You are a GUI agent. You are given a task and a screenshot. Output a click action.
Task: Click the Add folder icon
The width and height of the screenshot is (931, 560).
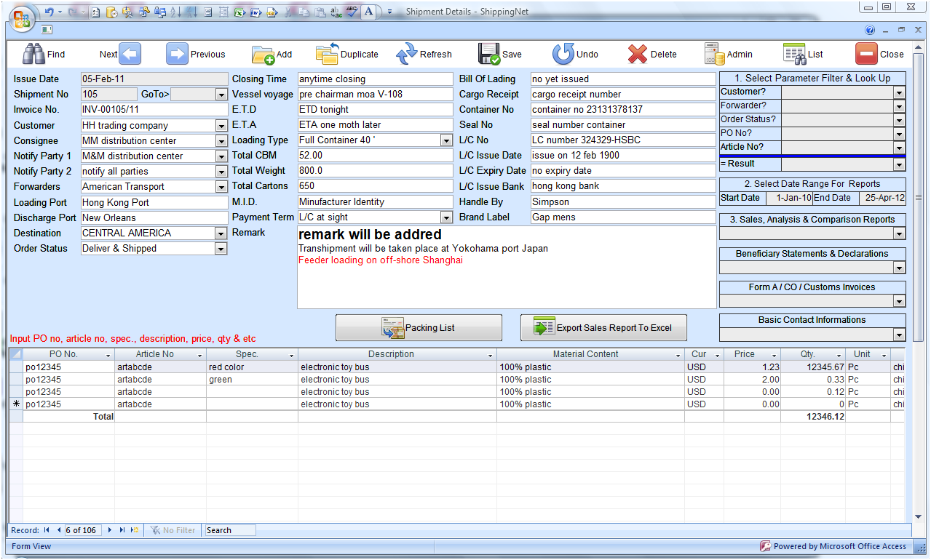tap(263, 55)
